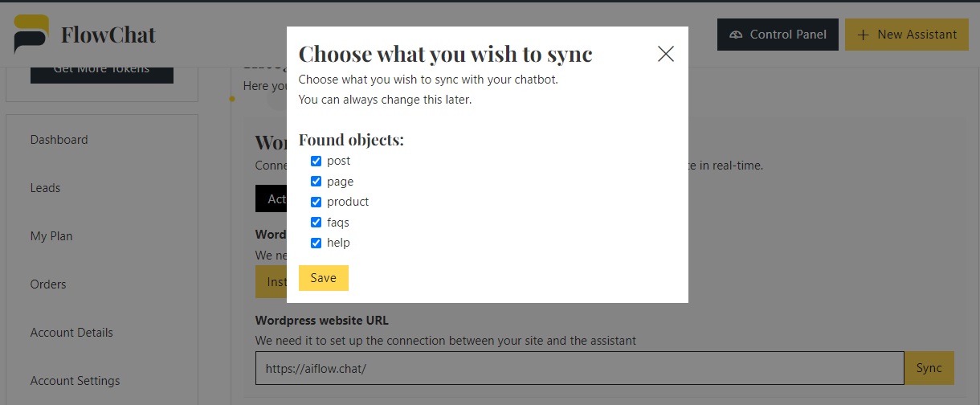The width and height of the screenshot is (980, 405).
Task: Toggle the product checkbox
Action: tap(316, 202)
